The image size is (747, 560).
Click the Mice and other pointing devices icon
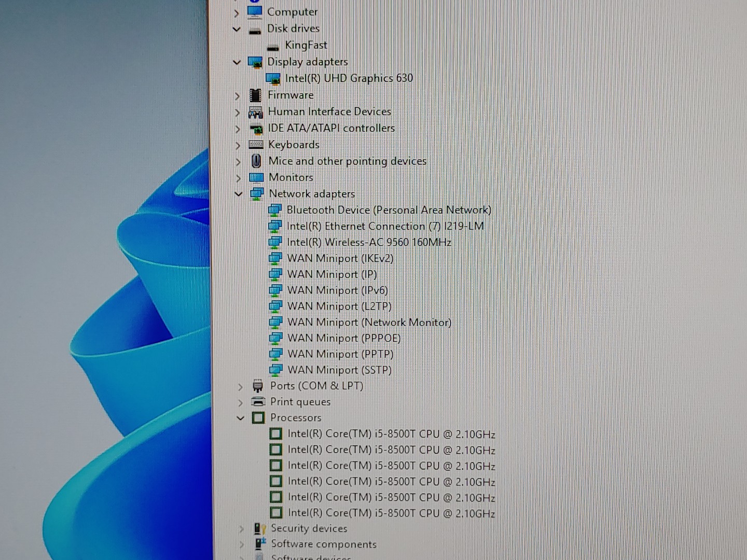coord(256,161)
